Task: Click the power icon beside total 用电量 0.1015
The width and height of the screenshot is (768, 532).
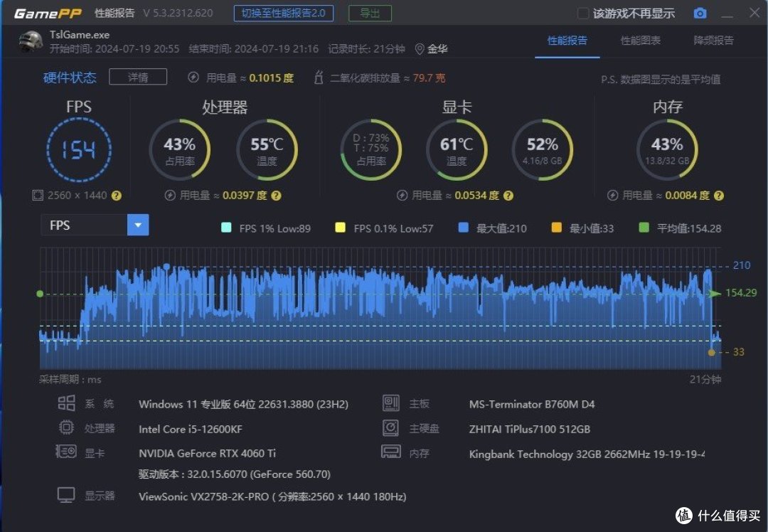Action: pyautogui.click(x=193, y=78)
